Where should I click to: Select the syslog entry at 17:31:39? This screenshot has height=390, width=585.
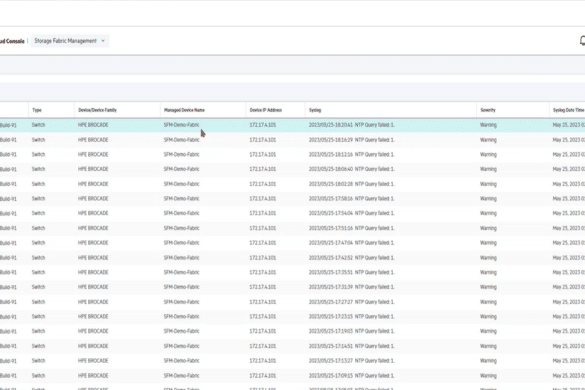(x=292, y=287)
